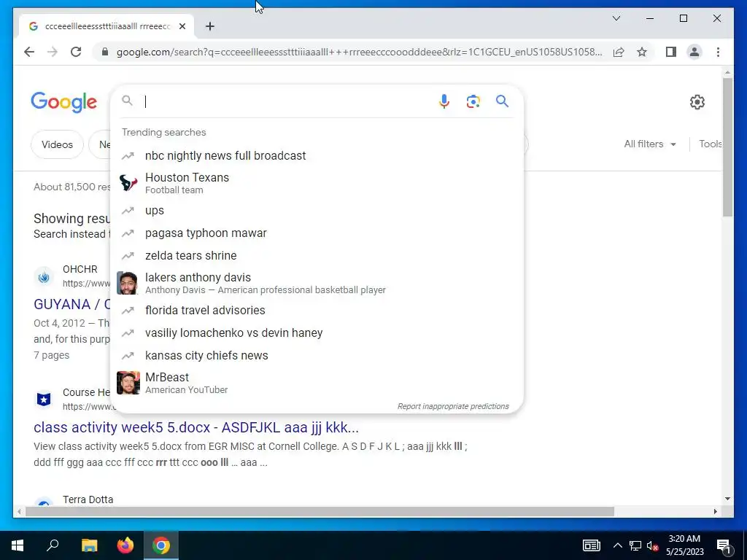Select the Videos filter tab

[x=57, y=144]
